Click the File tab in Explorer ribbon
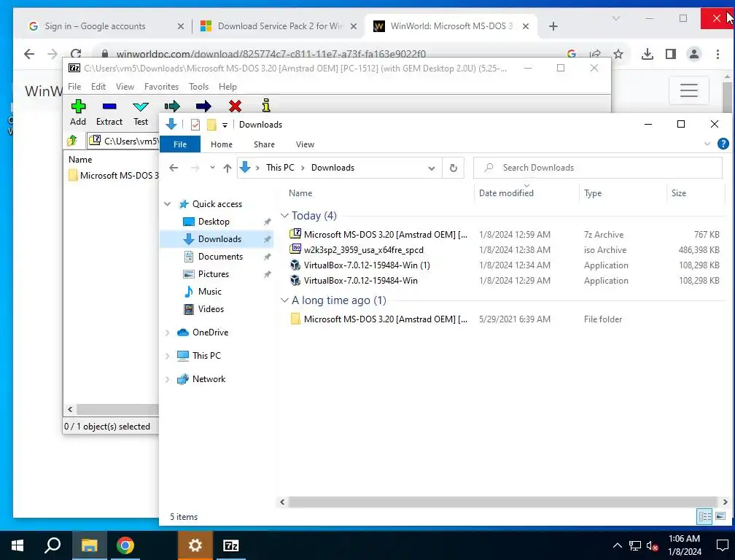 180,144
